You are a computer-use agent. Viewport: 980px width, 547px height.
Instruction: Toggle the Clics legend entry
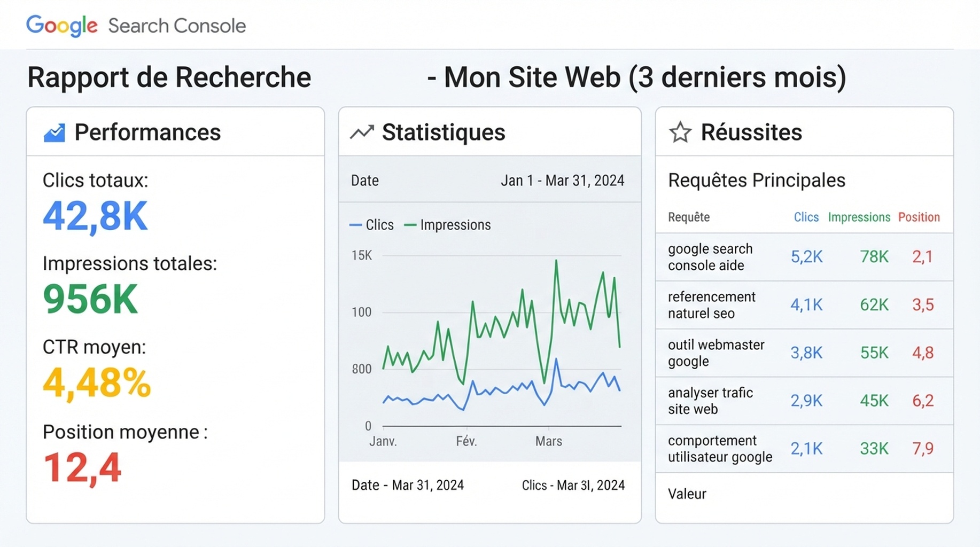371,225
